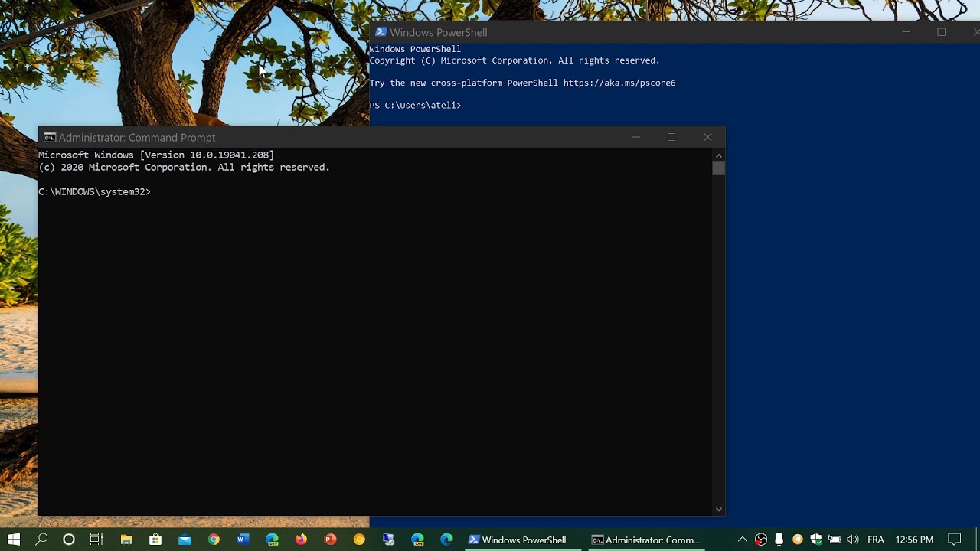Maximize the Command Prompt window
Viewport: 980px width, 551px height.
[671, 138]
